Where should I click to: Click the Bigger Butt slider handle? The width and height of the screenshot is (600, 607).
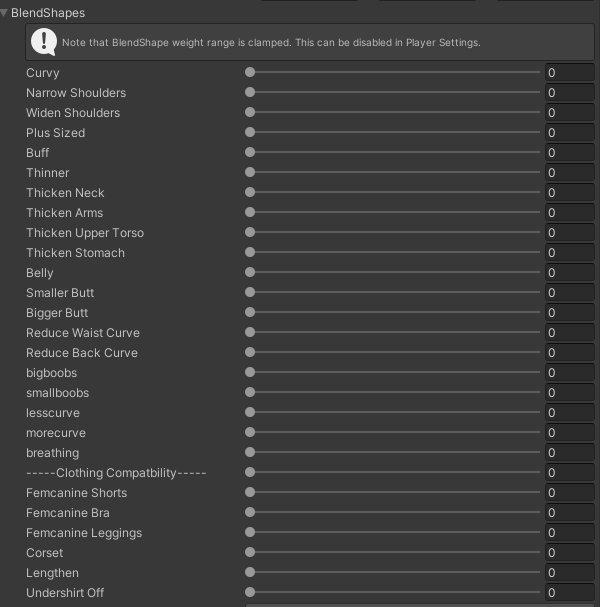pos(250,312)
